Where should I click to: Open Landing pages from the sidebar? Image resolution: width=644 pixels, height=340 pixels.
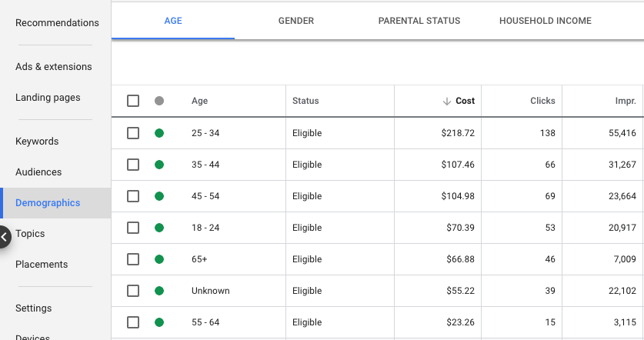coord(48,98)
